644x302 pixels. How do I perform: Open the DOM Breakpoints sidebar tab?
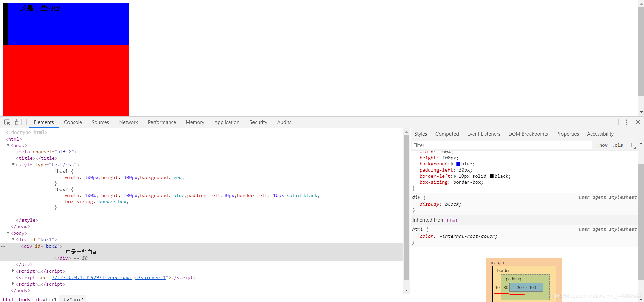[528, 134]
